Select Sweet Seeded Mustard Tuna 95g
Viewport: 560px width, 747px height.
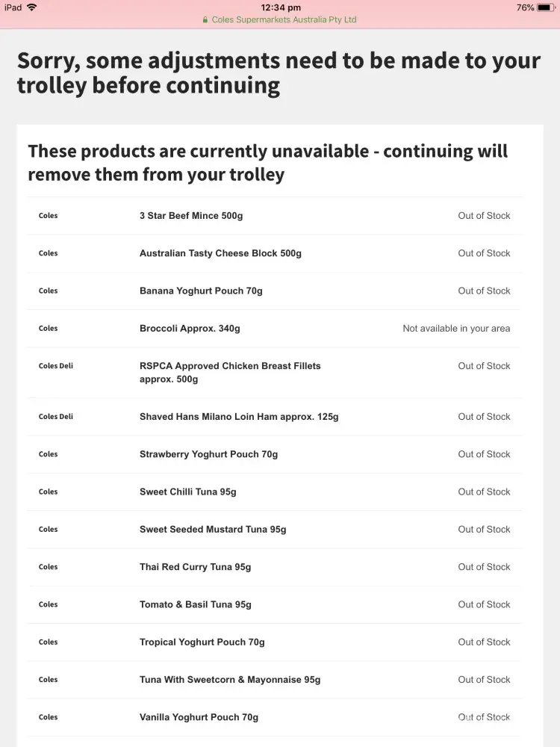[213, 529]
